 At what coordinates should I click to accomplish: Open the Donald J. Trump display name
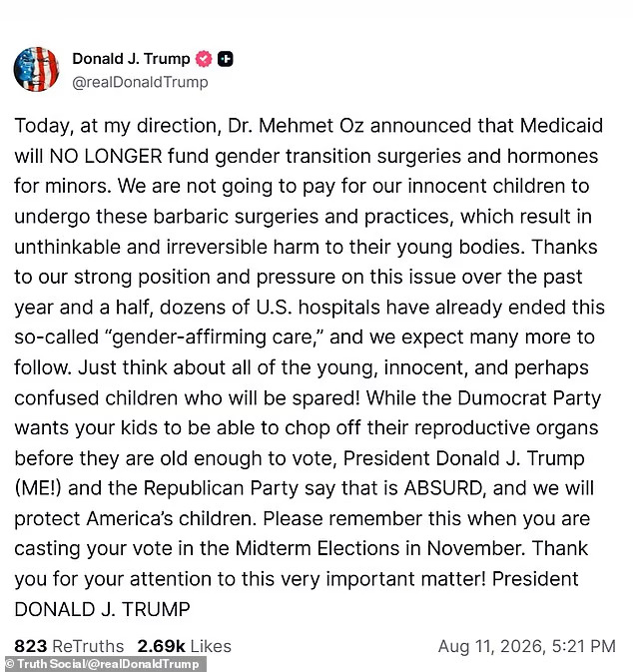tap(131, 59)
